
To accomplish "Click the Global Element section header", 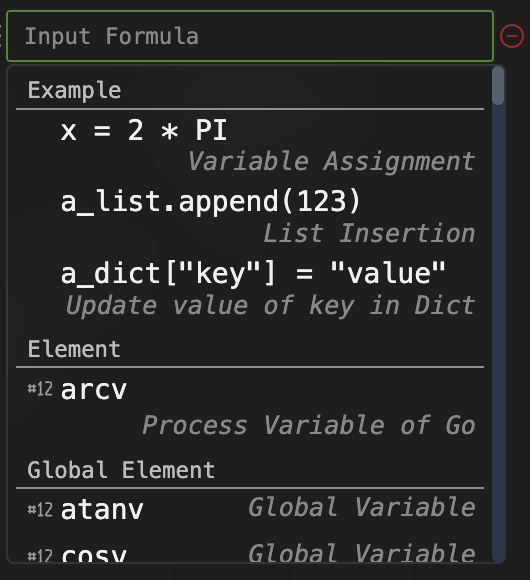I will [121, 470].
